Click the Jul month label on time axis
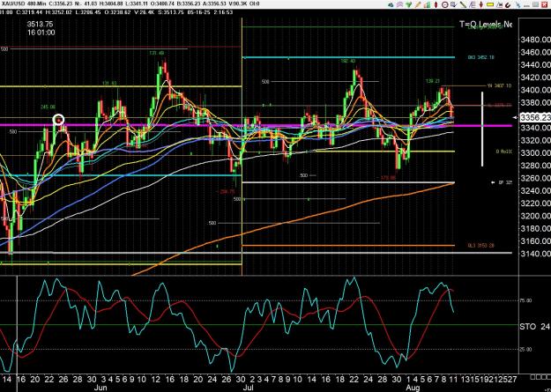 click(x=249, y=388)
